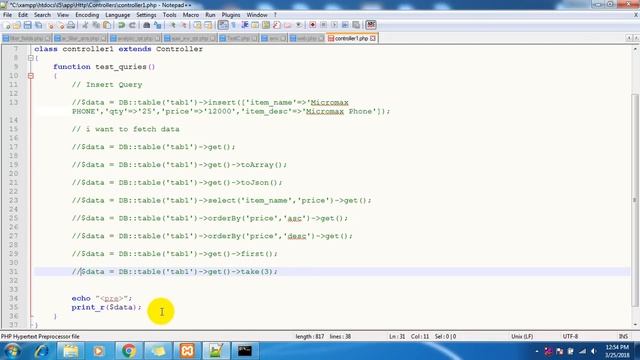Toggle Show All Characters icon
The height and width of the screenshot is (360, 640).
(x=233, y=25)
